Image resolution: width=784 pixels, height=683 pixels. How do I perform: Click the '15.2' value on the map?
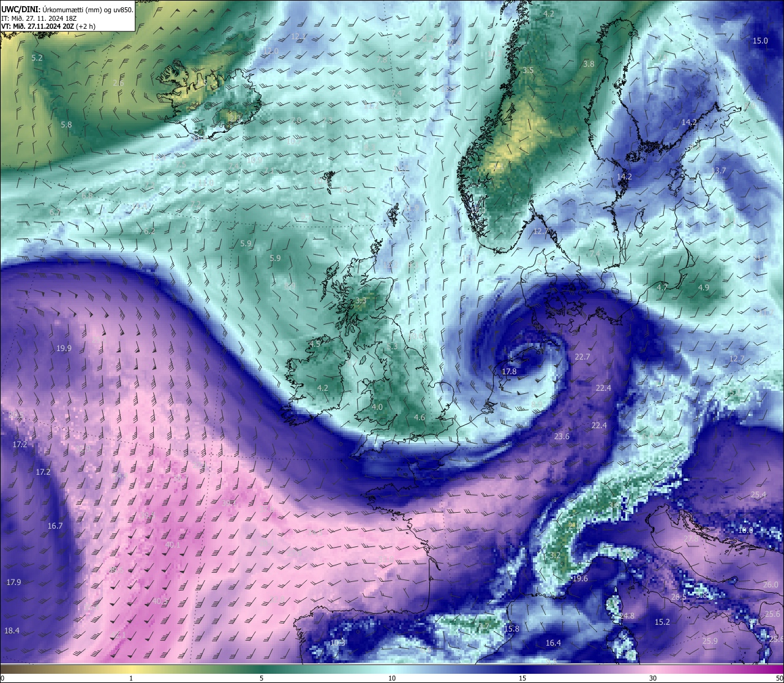coord(663,622)
